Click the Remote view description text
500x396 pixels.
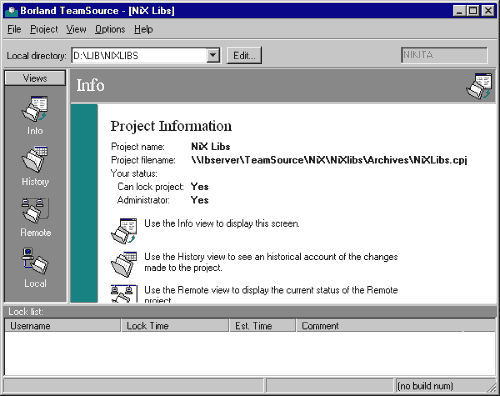tap(271, 295)
